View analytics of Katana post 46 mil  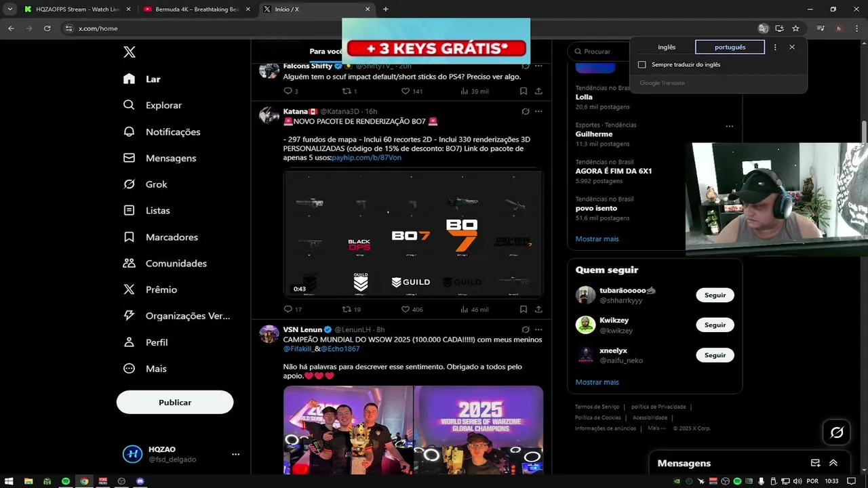[474, 309]
